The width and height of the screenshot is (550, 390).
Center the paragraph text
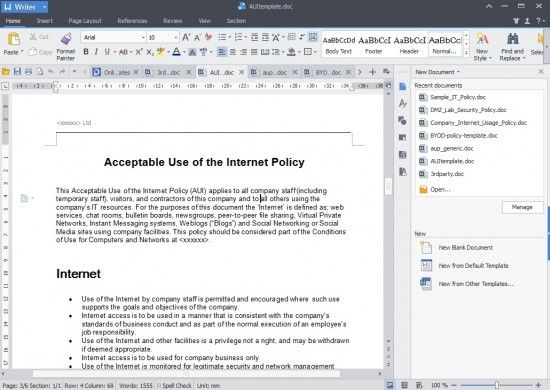click(233, 52)
